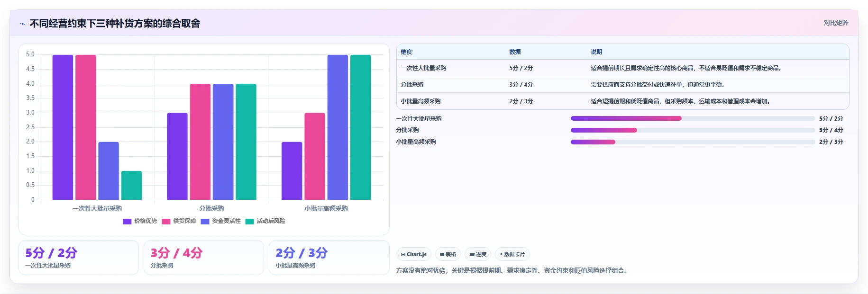Click the small icon before the card title

tap(22, 24)
